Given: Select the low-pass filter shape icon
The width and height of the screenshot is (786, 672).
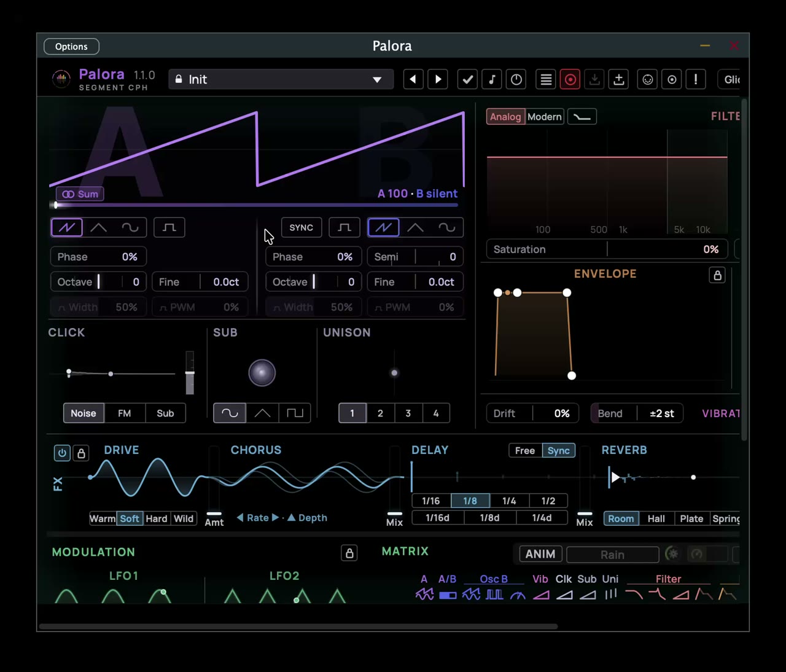Looking at the screenshot, I should pos(582,117).
